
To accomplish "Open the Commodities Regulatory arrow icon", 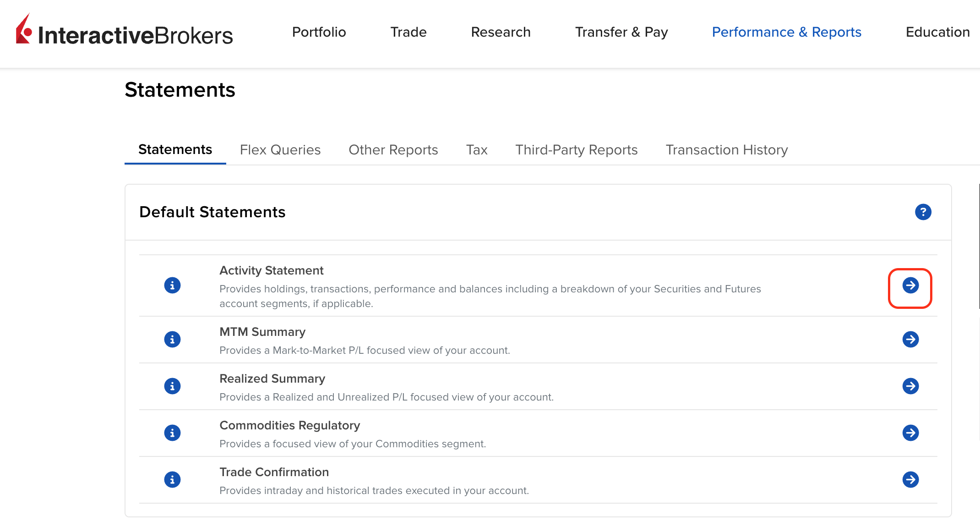I will [911, 433].
